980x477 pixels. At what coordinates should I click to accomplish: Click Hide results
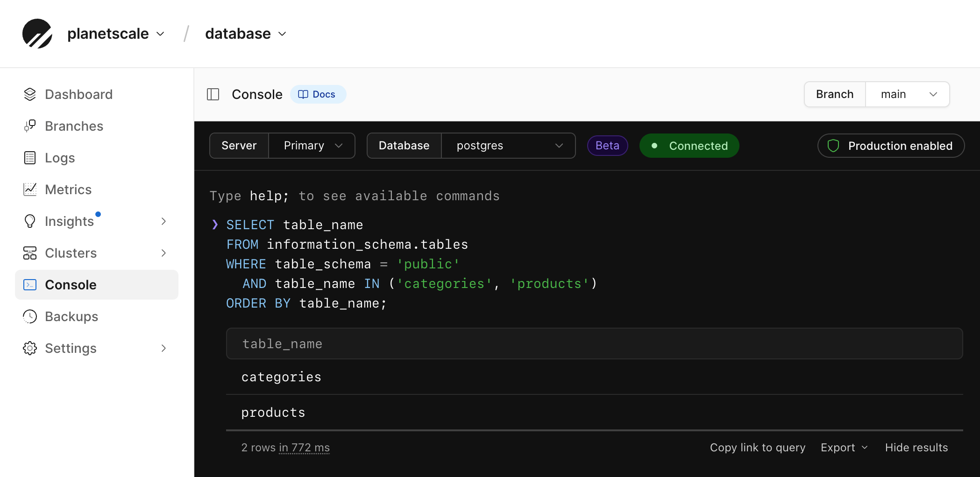click(x=916, y=448)
